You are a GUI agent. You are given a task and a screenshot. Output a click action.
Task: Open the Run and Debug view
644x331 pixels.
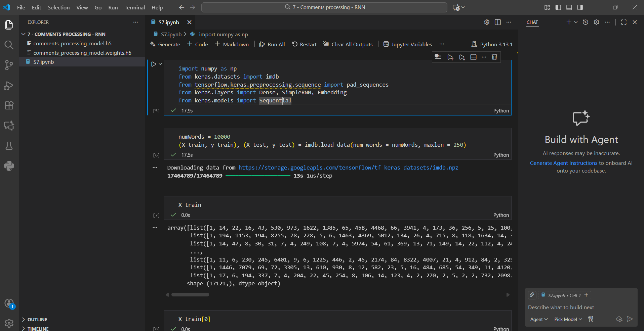9,86
